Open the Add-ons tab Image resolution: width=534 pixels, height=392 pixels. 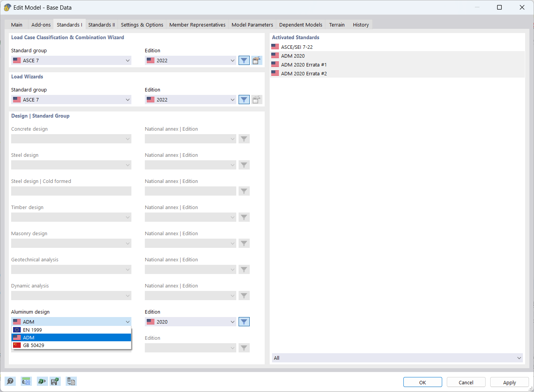[x=41, y=25]
